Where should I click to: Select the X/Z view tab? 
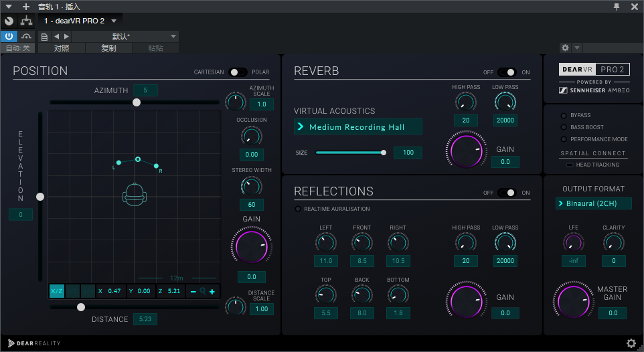(57, 291)
